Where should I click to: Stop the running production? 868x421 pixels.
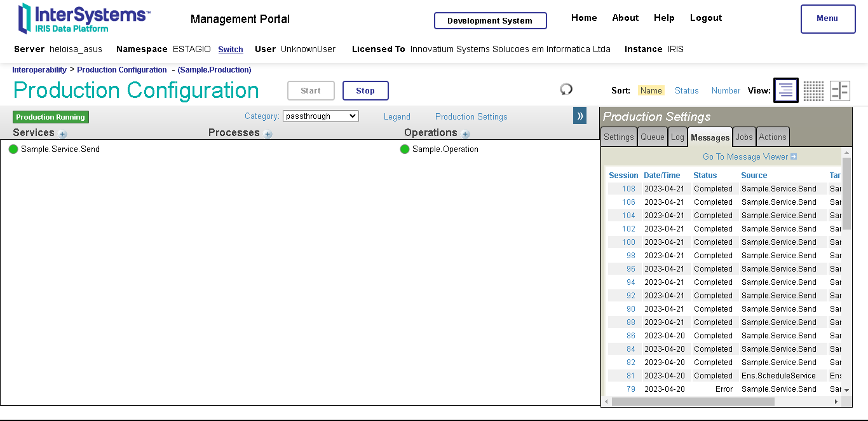pyautogui.click(x=365, y=91)
